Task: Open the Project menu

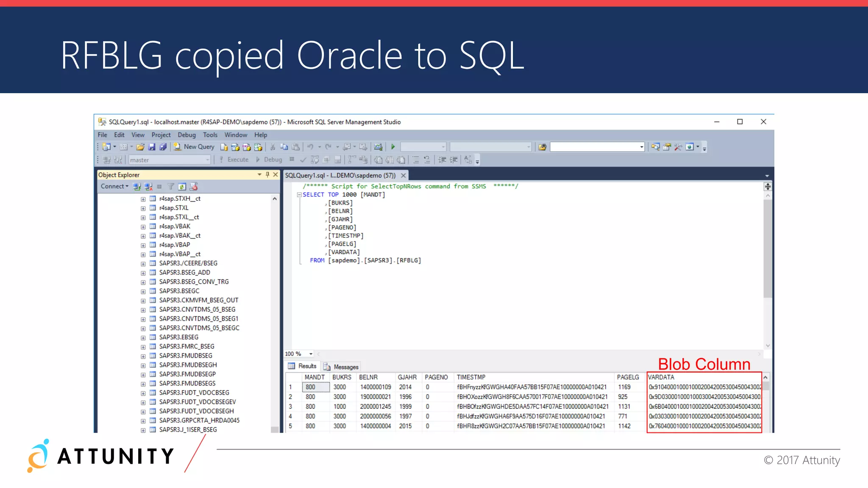Action: tap(161, 135)
